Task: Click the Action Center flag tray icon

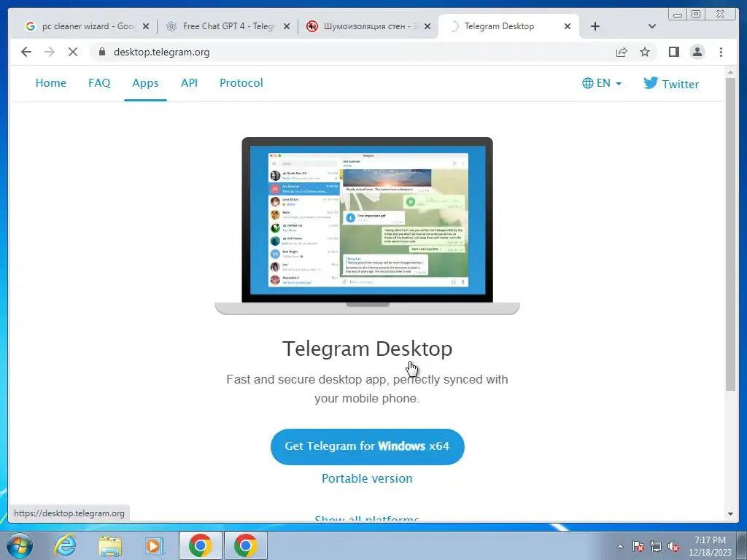Action: (x=638, y=546)
